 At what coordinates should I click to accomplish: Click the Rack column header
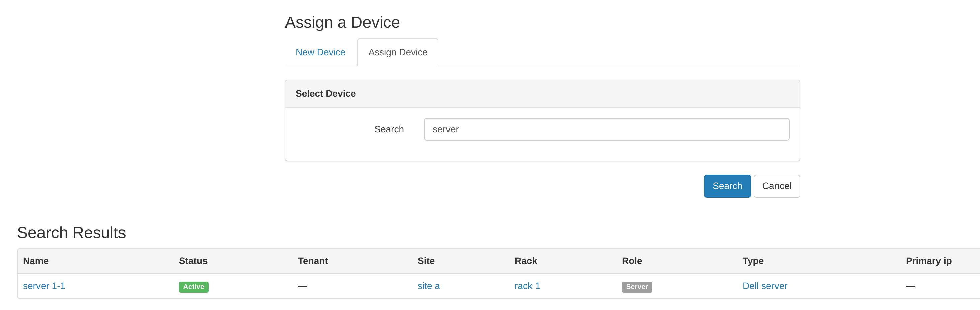click(x=525, y=261)
